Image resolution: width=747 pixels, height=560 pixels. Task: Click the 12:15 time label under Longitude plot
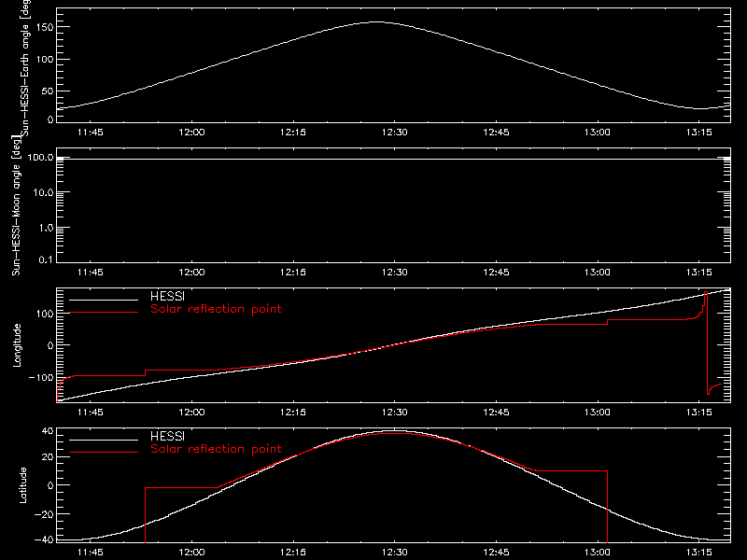click(x=293, y=413)
